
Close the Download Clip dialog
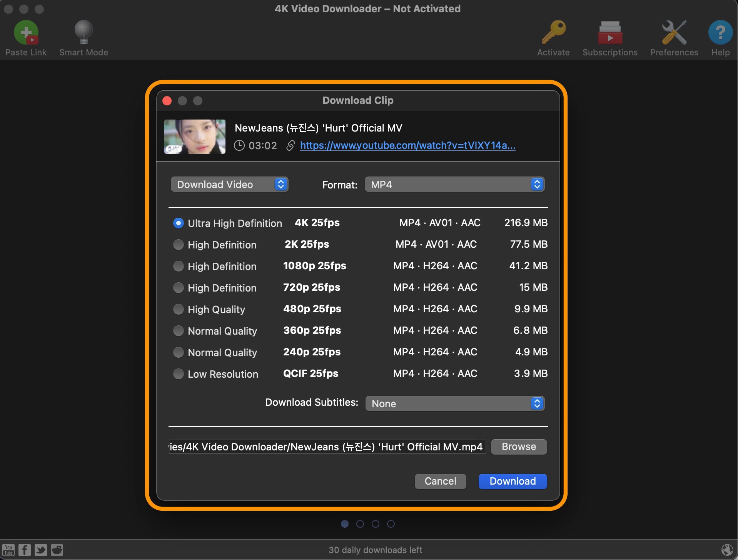pyautogui.click(x=167, y=101)
